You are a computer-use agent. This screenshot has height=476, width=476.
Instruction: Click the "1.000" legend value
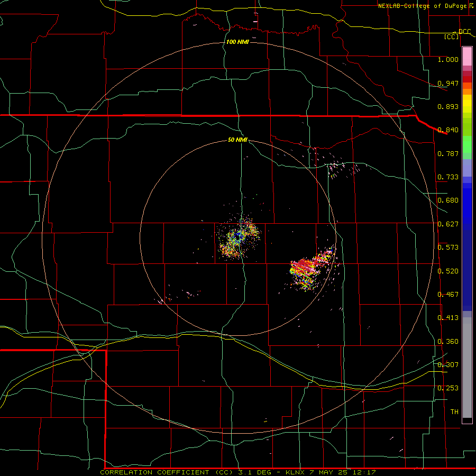(448, 59)
